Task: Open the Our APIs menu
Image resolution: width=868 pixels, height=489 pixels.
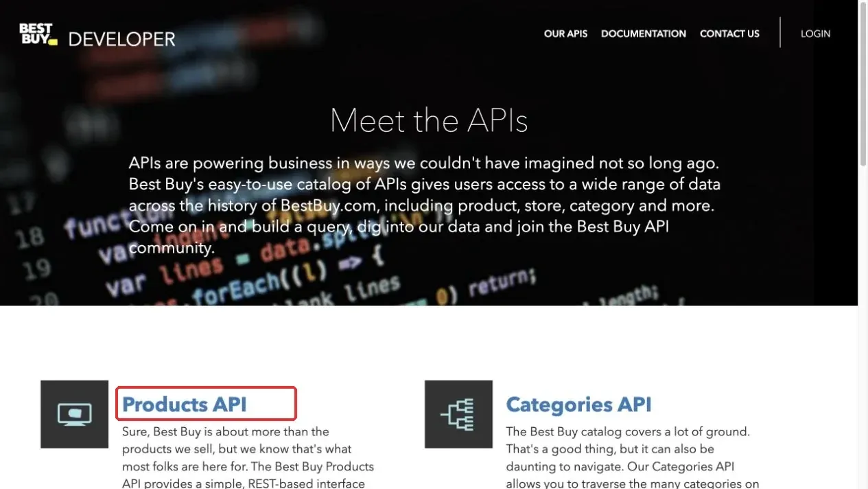Action: click(x=565, y=34)
